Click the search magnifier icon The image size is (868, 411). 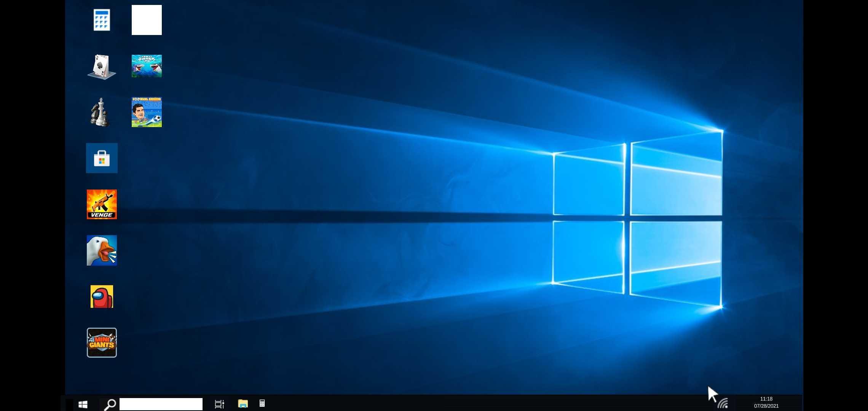[x=110, y=404]
